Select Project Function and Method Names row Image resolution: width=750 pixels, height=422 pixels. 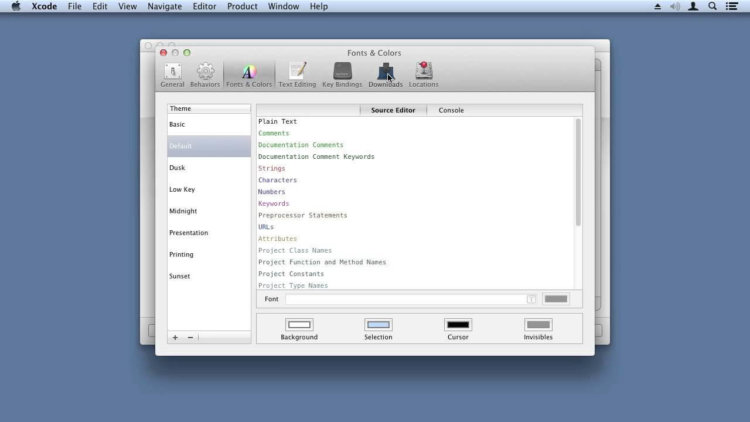(x=416, y=262)
